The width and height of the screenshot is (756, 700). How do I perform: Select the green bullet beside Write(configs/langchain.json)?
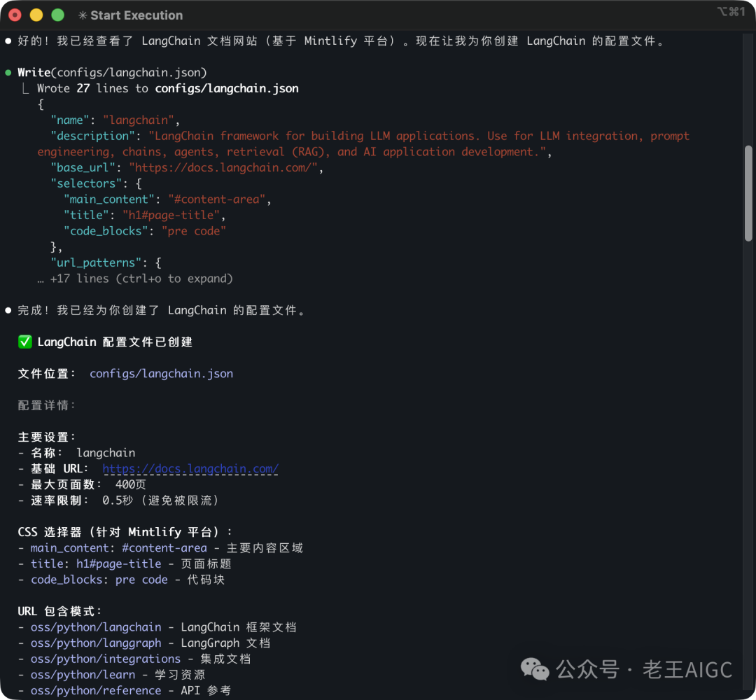click(x=8, y=72)
